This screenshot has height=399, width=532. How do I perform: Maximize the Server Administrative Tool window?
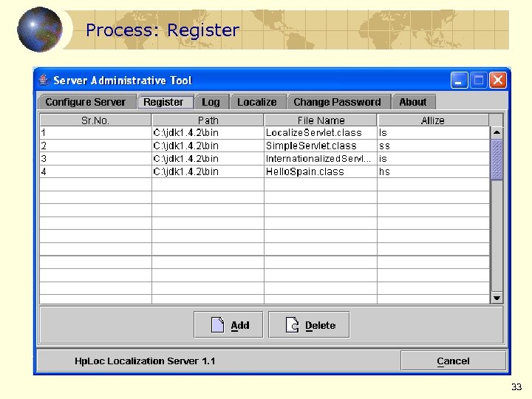[x=478, y=81]
